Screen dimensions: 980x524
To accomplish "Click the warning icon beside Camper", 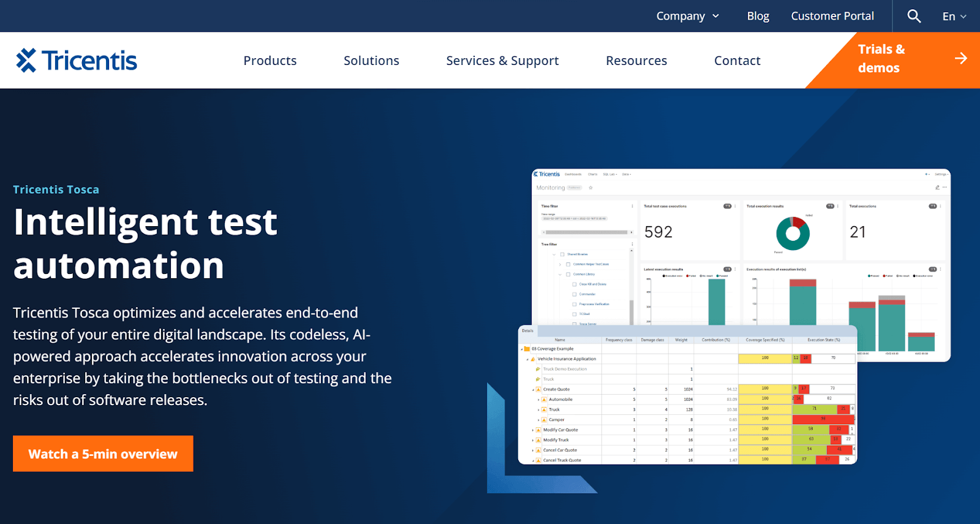I will 544,420.
